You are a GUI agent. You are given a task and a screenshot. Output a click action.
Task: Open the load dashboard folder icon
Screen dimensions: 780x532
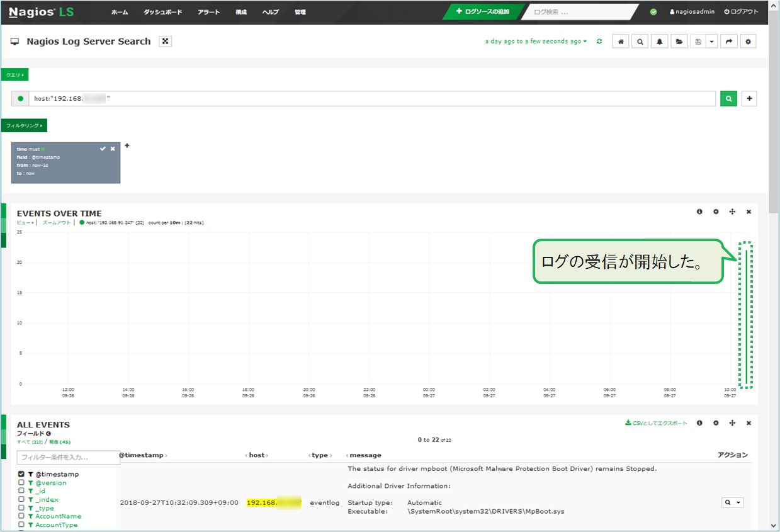[x=679, y=42]
